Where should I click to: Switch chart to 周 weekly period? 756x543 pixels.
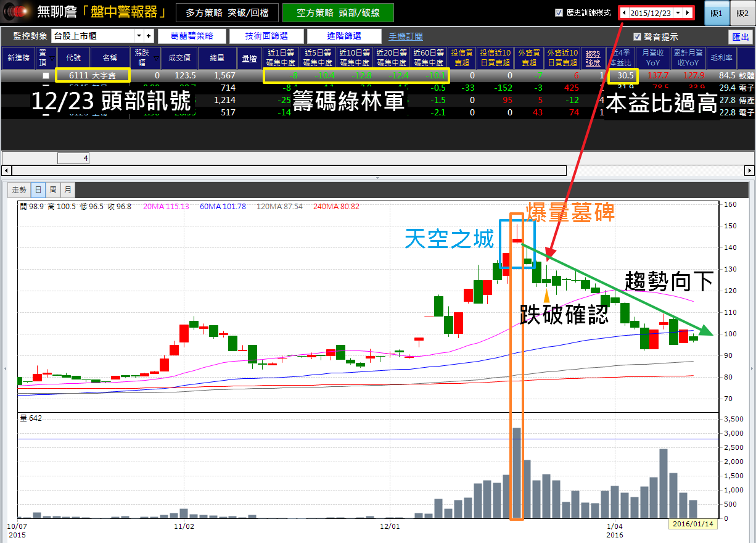(53, 189)
